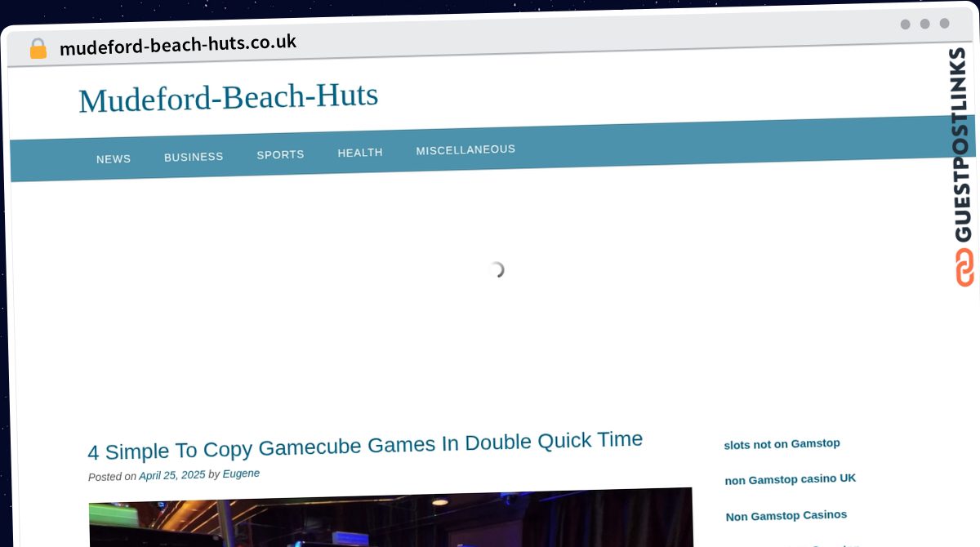Open the Miscellaneous menu item
Screen dimensions: 980x547
coord(465,150)
